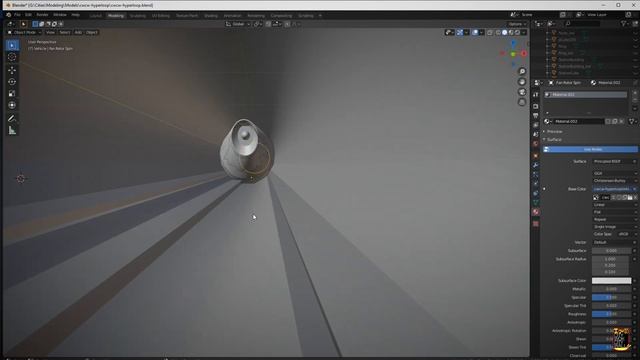Open the Christensen-Burley dropdown
This screenshot has width=640, height=360.
[615, 180]
